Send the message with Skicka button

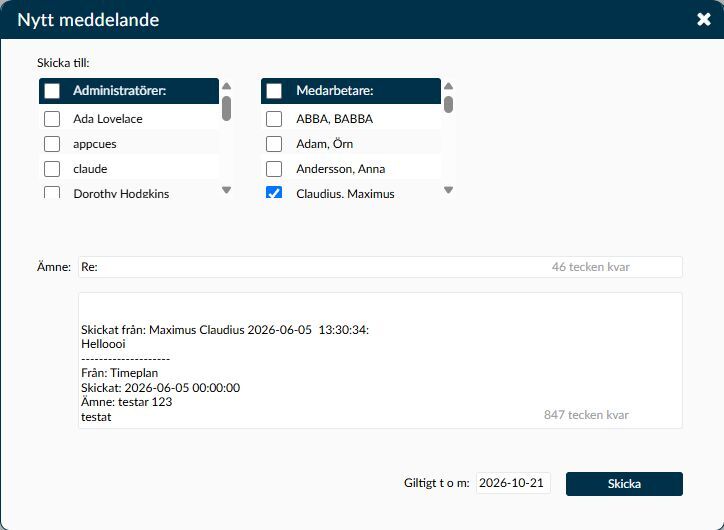coord(624,484)
